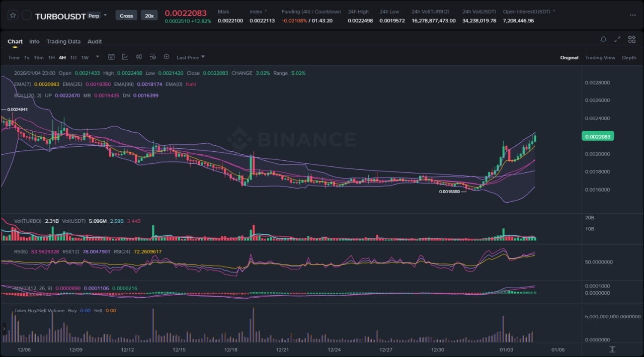Expand the chart to fullscreen via arrows icon
The width and height of the screenshot is (644, 357).
pyautogui.click(x=617, y=39)
